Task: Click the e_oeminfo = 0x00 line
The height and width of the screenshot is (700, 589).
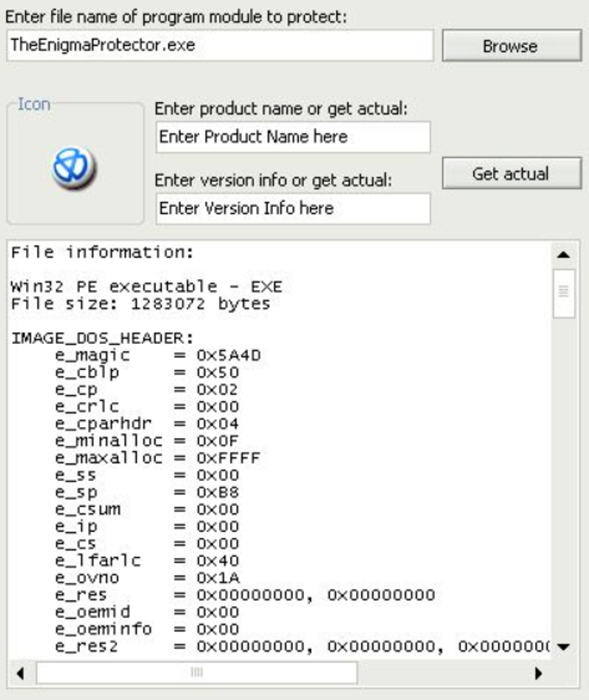Action: click(146, 629)
